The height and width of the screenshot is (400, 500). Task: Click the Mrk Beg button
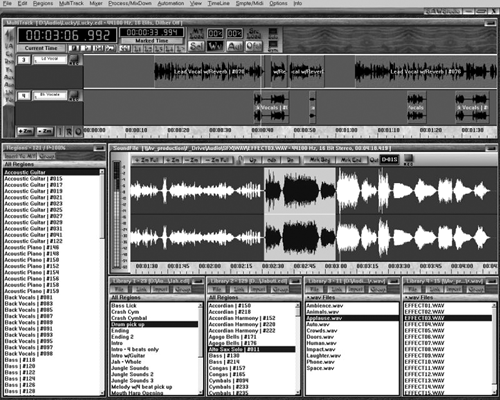319,160
